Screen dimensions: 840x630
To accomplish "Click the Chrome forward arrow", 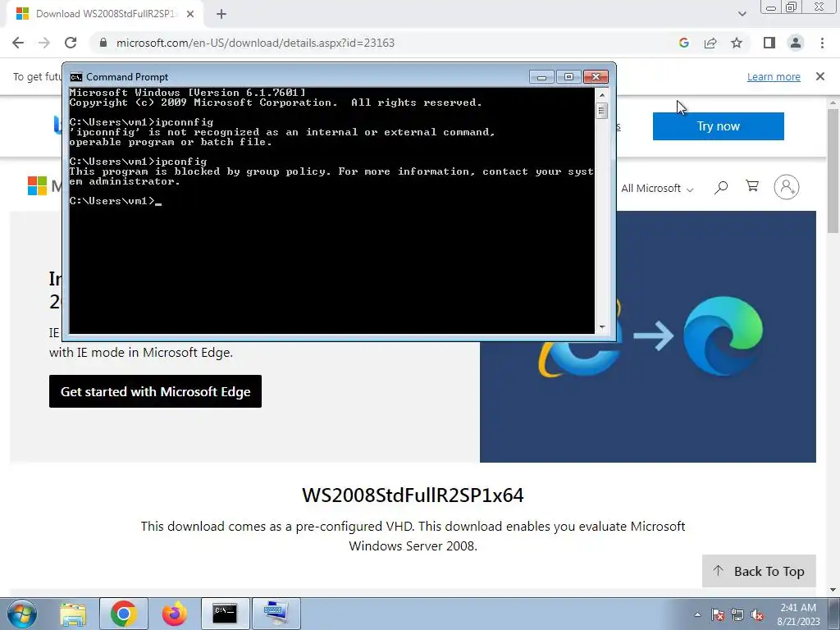I will click(44, 43).
